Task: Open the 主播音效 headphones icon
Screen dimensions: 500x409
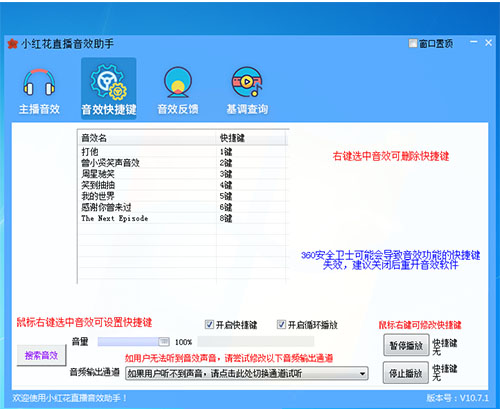Action: 39,82
